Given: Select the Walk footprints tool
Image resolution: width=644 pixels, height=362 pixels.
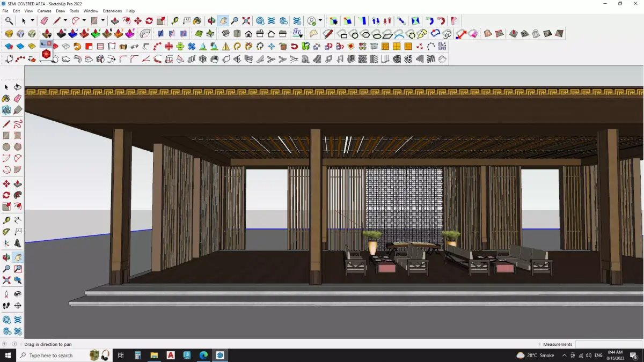Looking at the screenshot, I should pos(6,306).
